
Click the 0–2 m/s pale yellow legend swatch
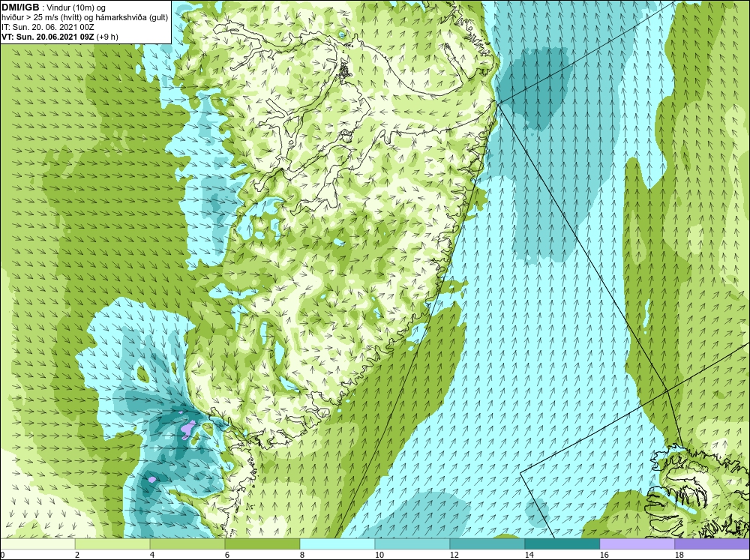click(37, 544)
